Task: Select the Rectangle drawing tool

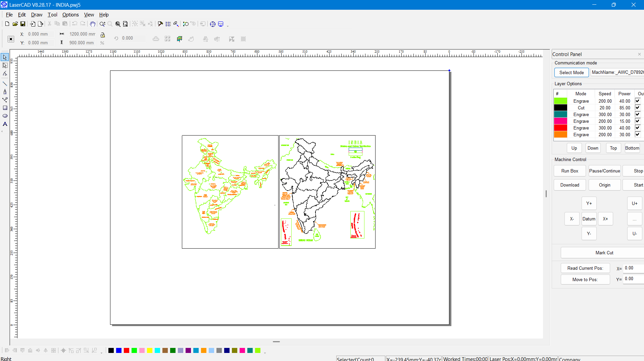Action: [5, 108]
